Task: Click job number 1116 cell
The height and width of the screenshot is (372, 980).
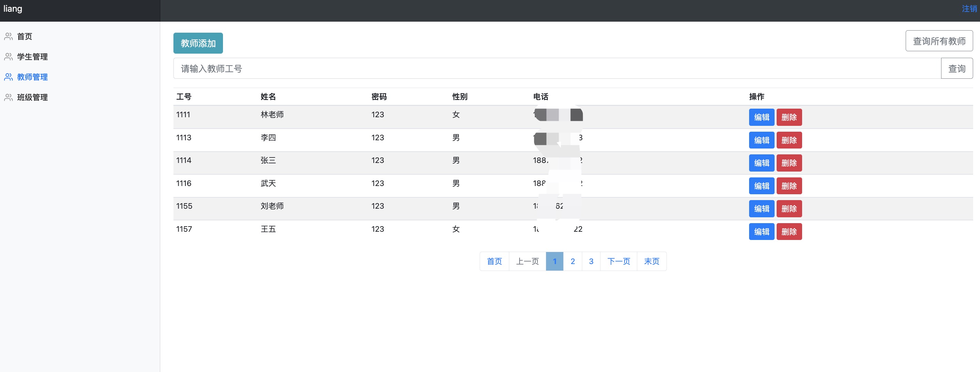Action: pyautogui.click(x=184, y=184)
